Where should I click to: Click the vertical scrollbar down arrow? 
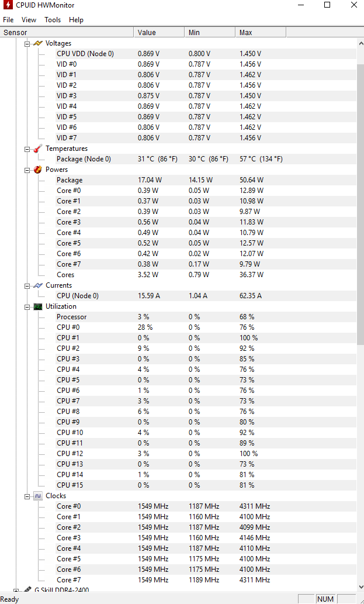click(360, 587)
